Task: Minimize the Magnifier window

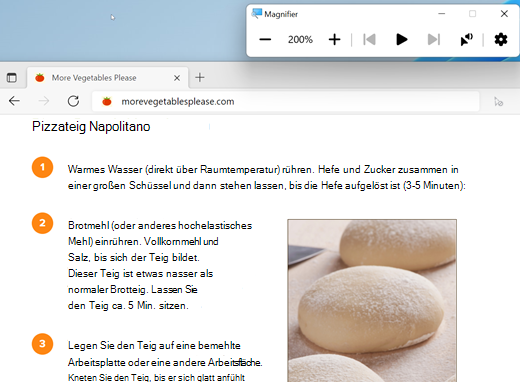Action: [x=442, y=14]
